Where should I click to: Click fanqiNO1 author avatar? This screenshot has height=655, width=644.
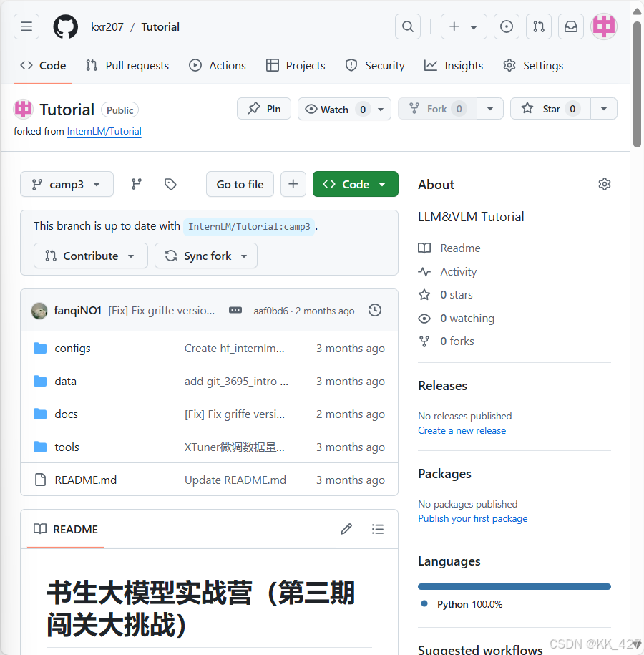39,311
